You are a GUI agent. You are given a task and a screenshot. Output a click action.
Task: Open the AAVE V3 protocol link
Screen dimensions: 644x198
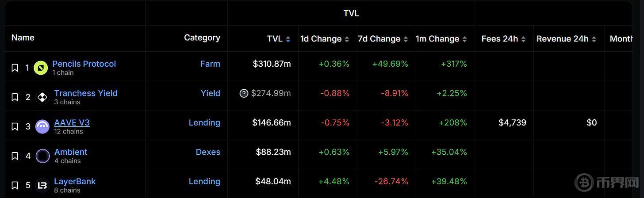[72, 122]
